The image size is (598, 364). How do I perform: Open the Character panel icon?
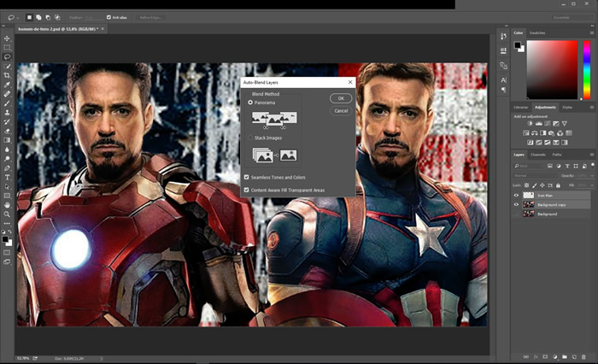tap(503, 80)
